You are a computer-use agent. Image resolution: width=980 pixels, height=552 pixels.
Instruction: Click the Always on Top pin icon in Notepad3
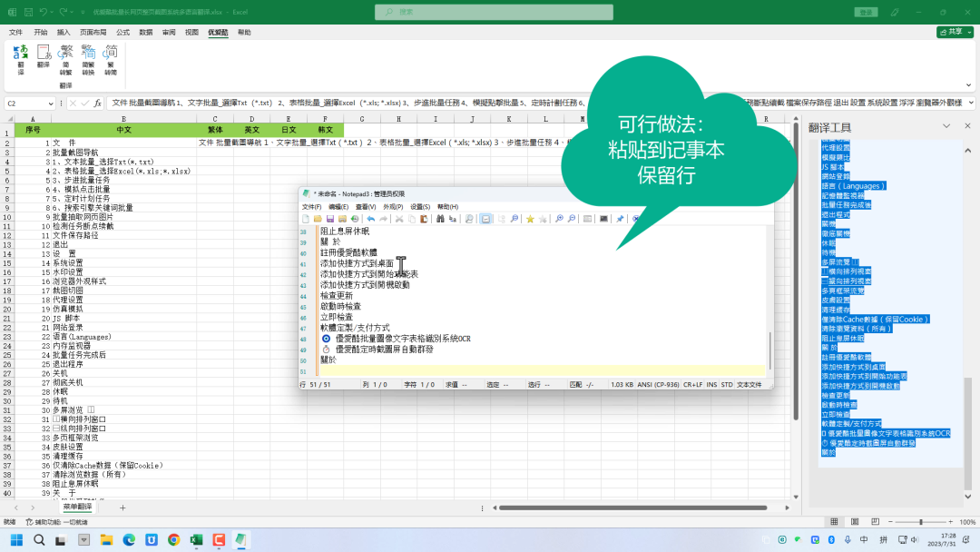click(620, 219)
